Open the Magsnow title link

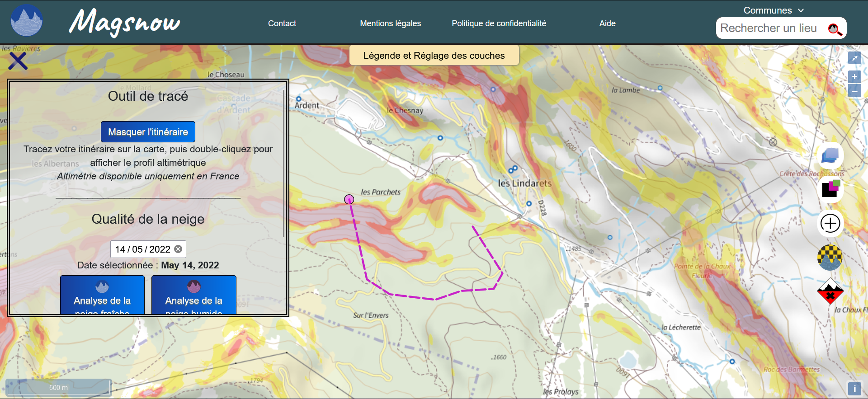125,23
